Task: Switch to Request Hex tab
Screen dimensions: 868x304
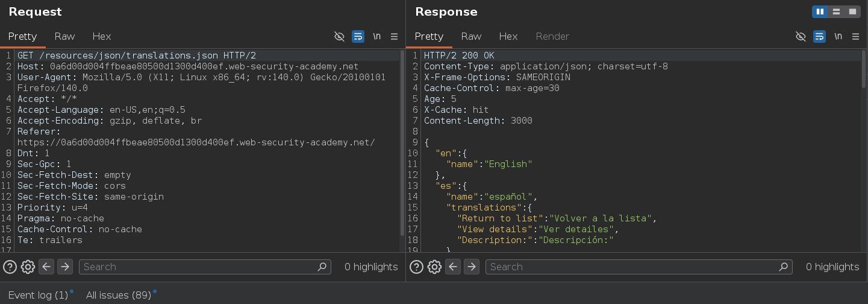Action: pyautogui.click(x=102, y=37)
